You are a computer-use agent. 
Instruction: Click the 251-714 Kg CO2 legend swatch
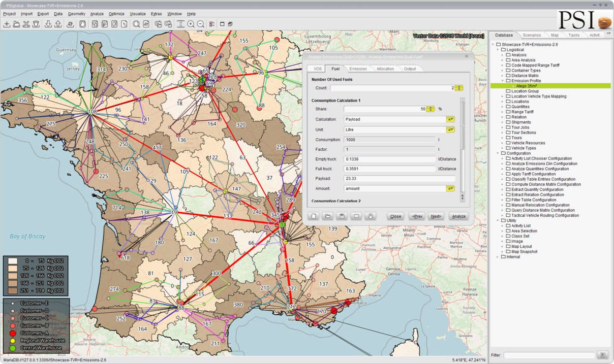tap(12, 291)
